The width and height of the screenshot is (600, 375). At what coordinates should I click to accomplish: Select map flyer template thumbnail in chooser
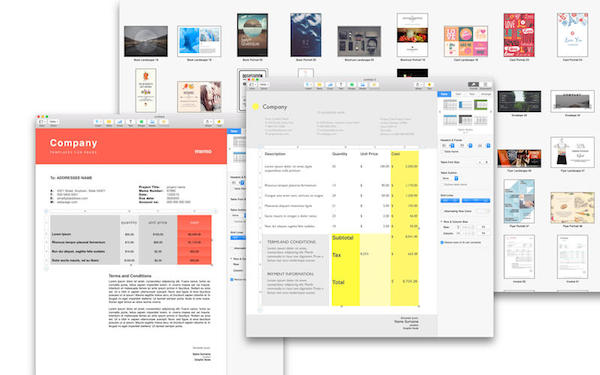[x=519, y=201]
